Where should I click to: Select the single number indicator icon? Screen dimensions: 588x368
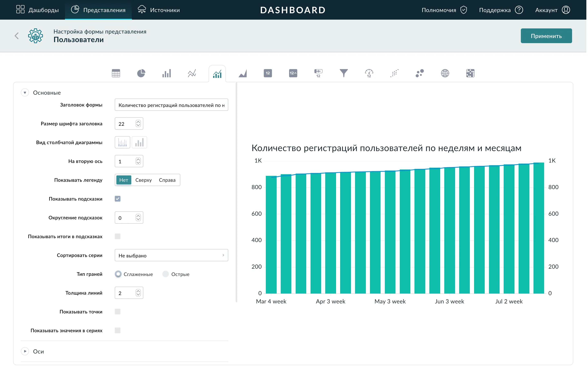268,73
